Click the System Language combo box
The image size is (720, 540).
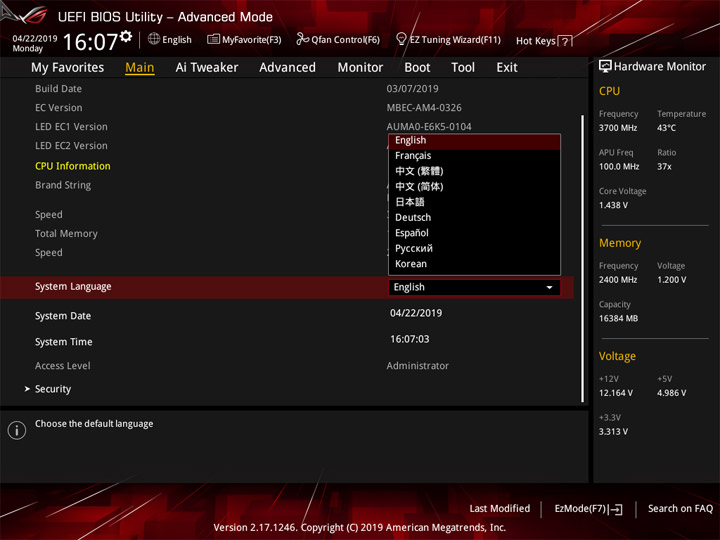474,287
